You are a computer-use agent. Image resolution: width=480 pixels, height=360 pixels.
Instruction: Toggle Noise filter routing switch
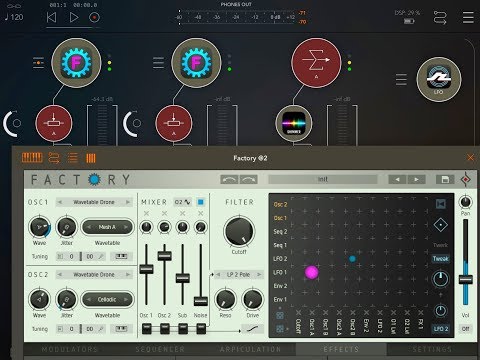point(201,329)
